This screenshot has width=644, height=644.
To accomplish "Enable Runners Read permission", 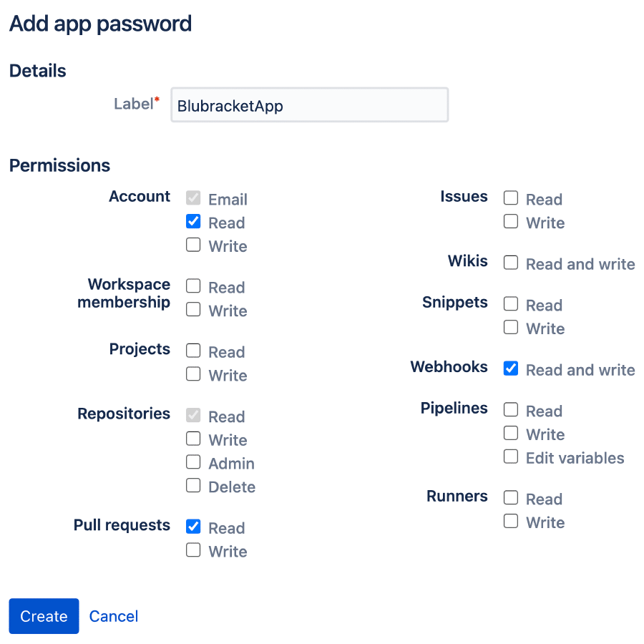I will tap(511, 497).
